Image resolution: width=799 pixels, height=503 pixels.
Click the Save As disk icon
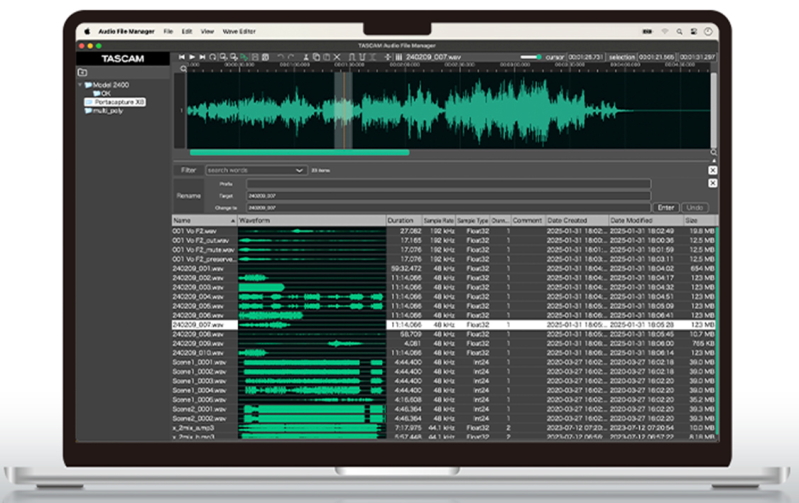point(265,57)
